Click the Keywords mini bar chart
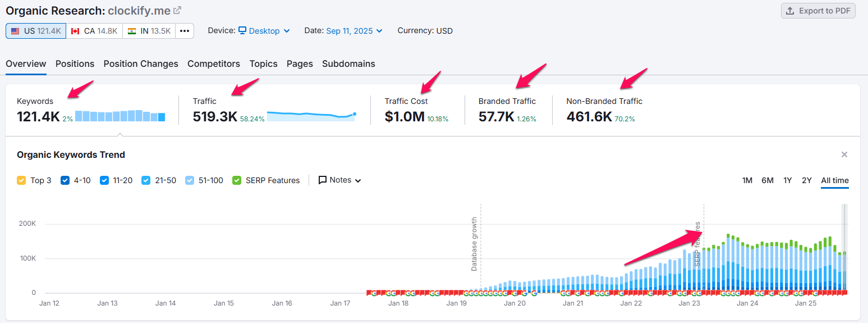Screen dimensions: 868x323 [x=120, y=116]
